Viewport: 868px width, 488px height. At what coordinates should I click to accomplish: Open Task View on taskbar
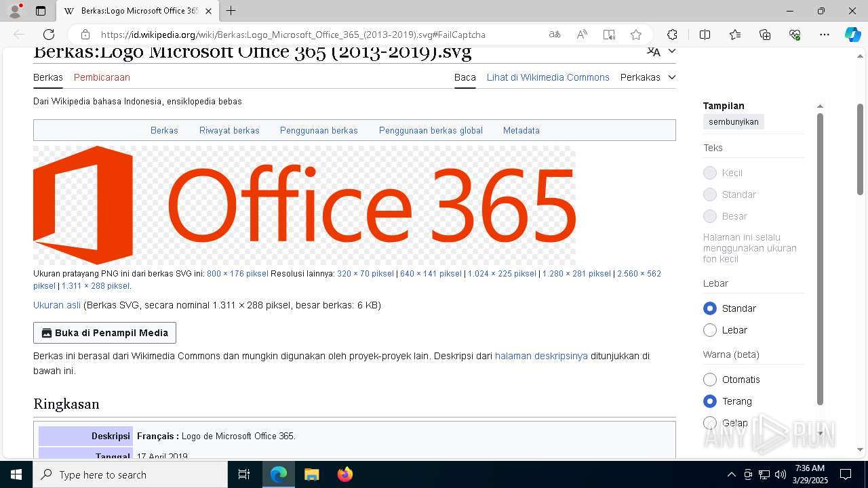[x=245, y=474]
